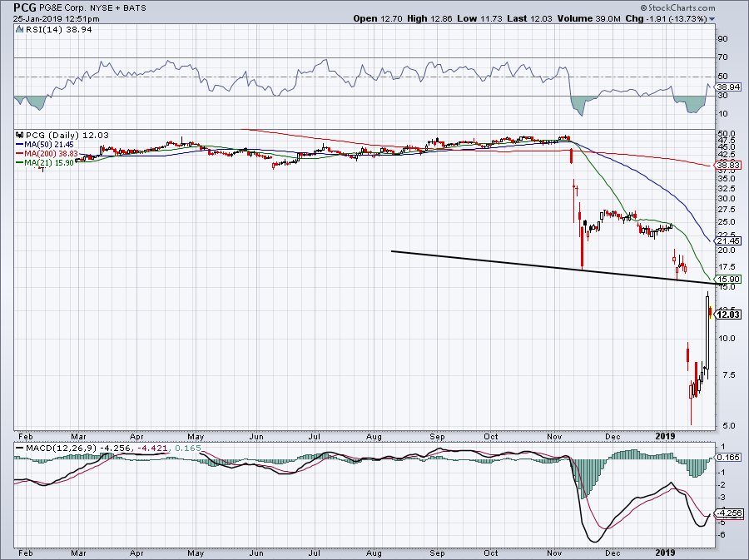Click the 'MACD(12,26,9) -4.256' legend label
The width and height of the screenshot is (749, 560).
coord(78,448)
